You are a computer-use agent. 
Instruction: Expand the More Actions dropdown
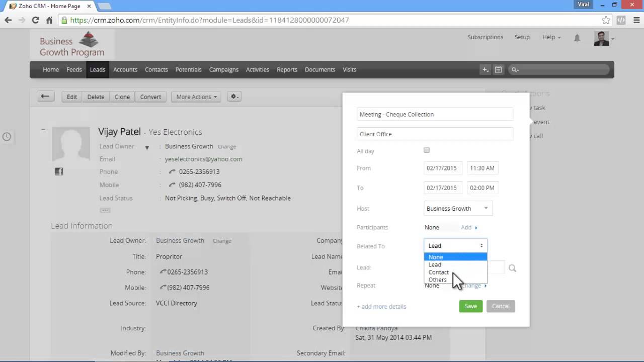click(x=196, y=97)
